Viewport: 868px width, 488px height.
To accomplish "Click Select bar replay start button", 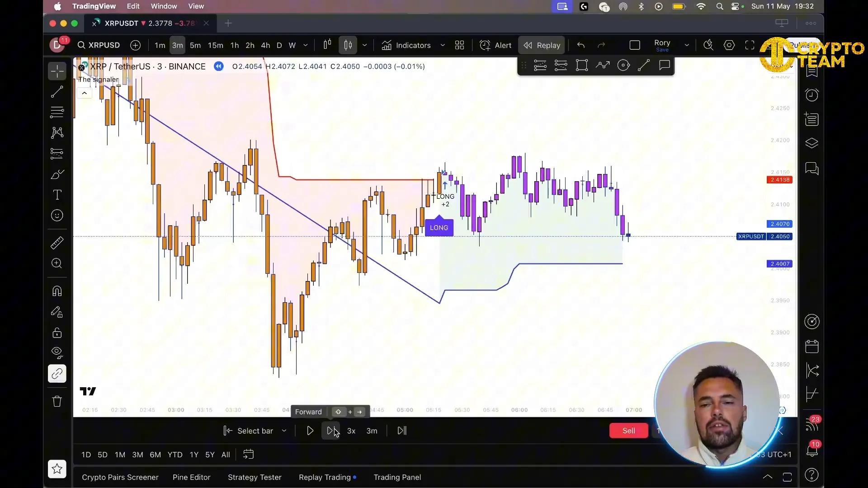I will click(x=248, y=431).
